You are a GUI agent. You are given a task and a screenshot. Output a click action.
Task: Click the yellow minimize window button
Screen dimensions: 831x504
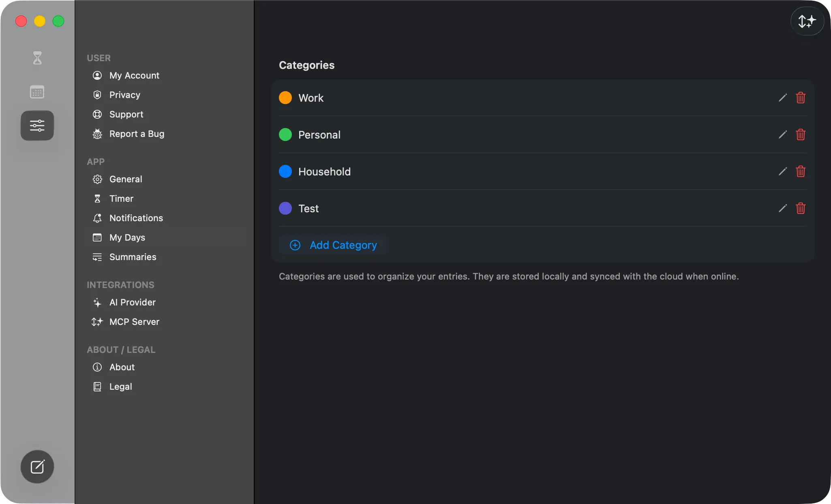(40, 21)
